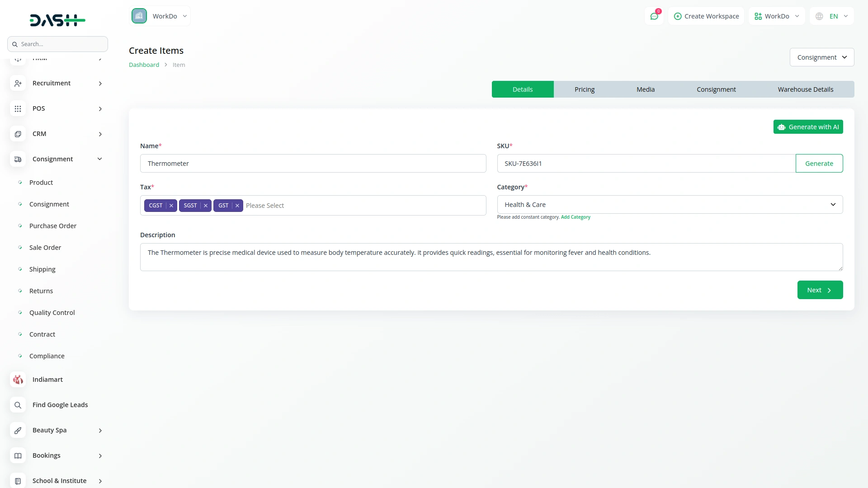Click inside the Name field containing Thermometer
This screenshot has width=868, height=488.
[313, 163]
